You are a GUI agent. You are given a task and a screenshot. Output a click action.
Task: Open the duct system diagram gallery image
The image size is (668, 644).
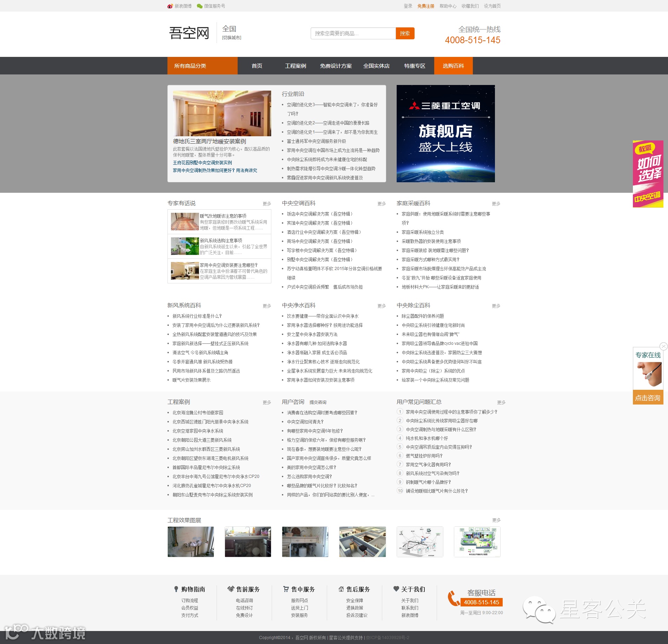coord(420,541)
